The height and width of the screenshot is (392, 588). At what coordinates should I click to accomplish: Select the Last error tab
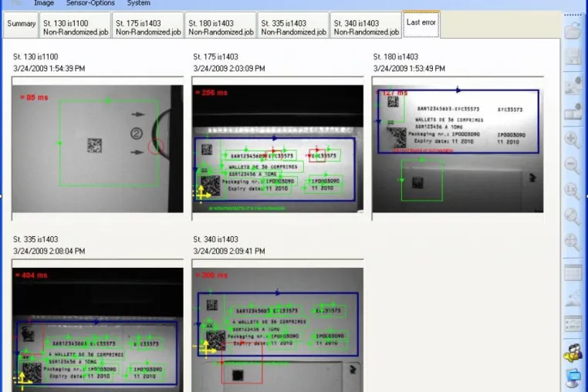coord(421,24)
